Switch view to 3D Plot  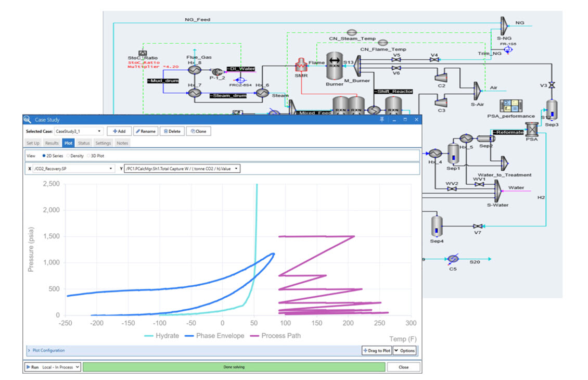(88, 156)
